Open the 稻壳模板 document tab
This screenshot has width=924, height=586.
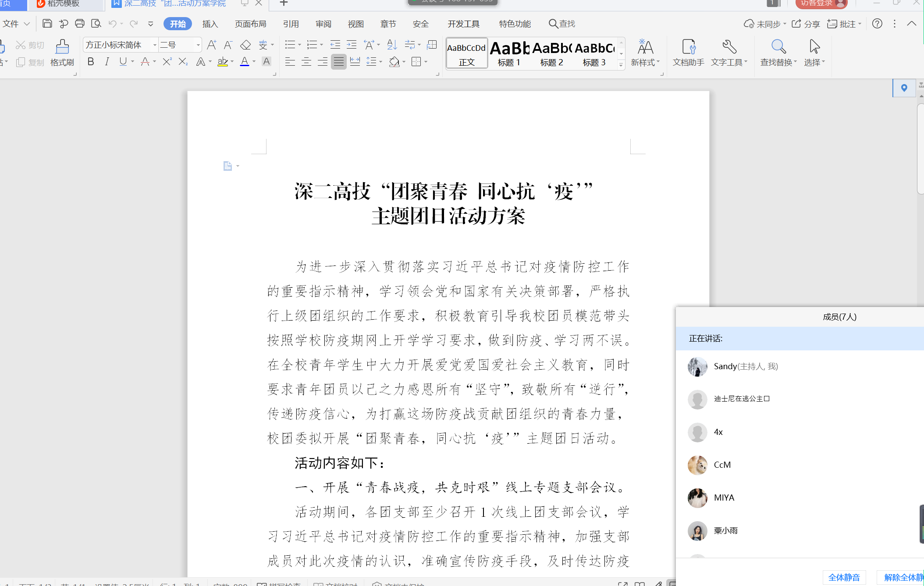point(66,4)
